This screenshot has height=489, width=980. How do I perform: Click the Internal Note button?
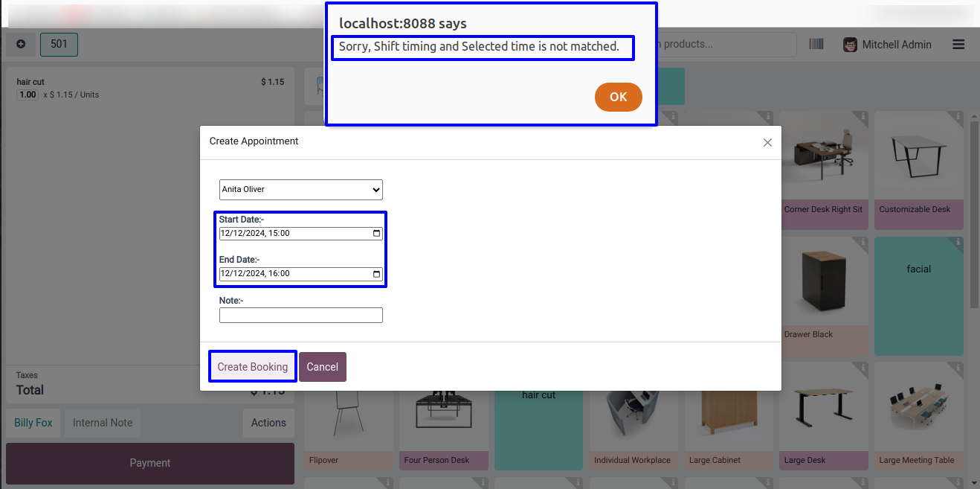click(x=103, y=423)
